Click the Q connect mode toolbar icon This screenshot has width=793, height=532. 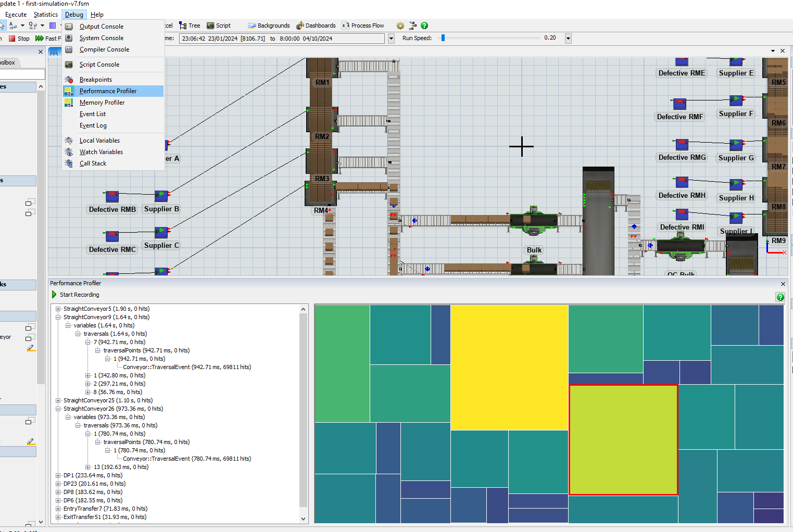33,26
